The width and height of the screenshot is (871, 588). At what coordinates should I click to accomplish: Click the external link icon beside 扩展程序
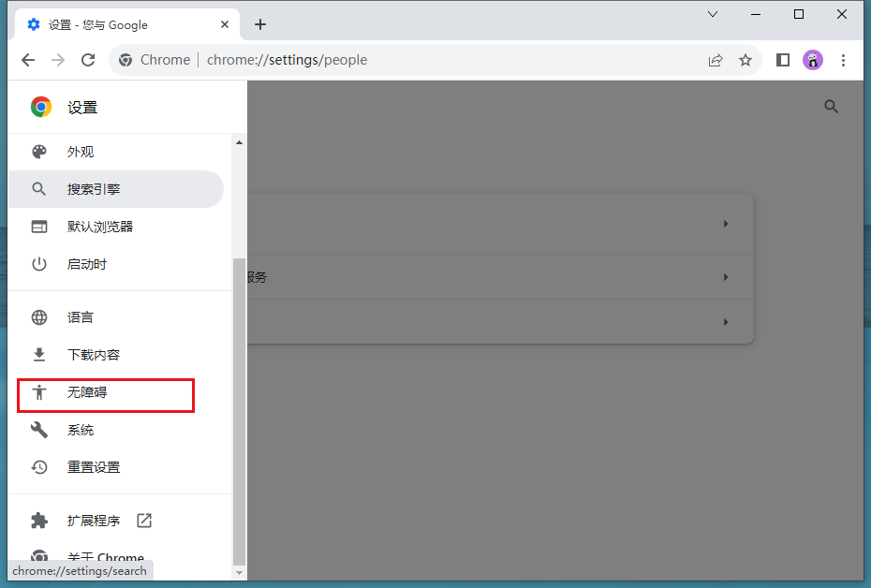click(x=144, y=521)
